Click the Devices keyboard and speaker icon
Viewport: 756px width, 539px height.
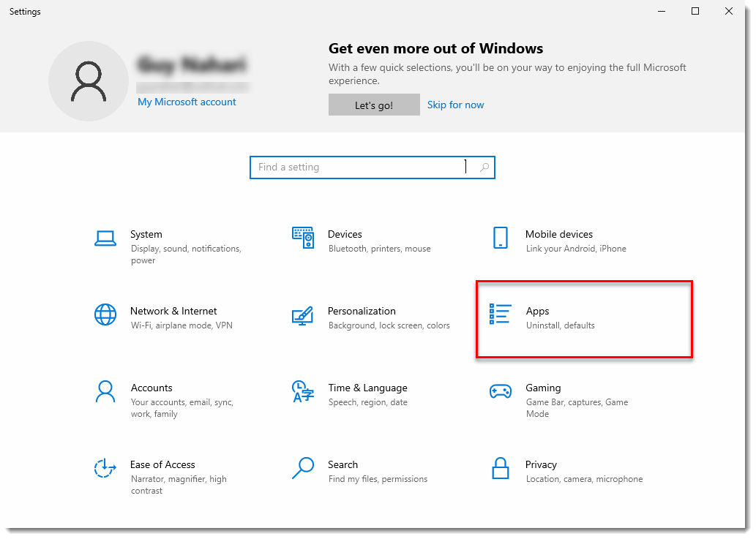coord(303,238)
